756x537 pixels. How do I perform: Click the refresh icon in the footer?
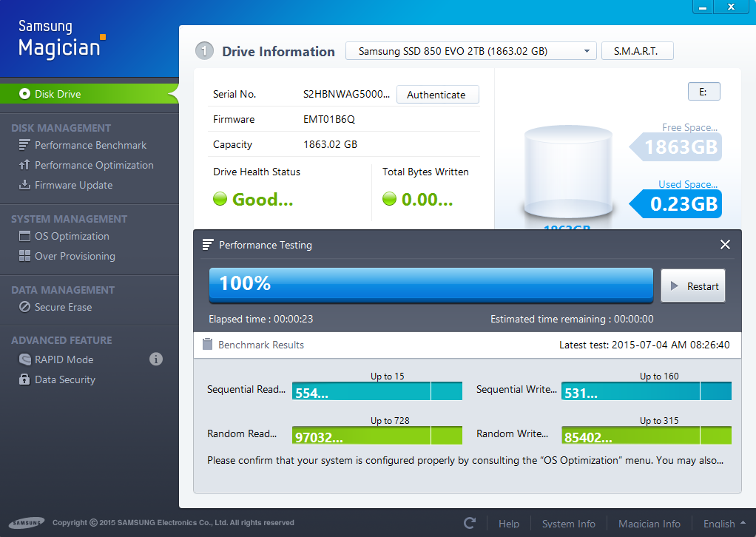(470, 523)
